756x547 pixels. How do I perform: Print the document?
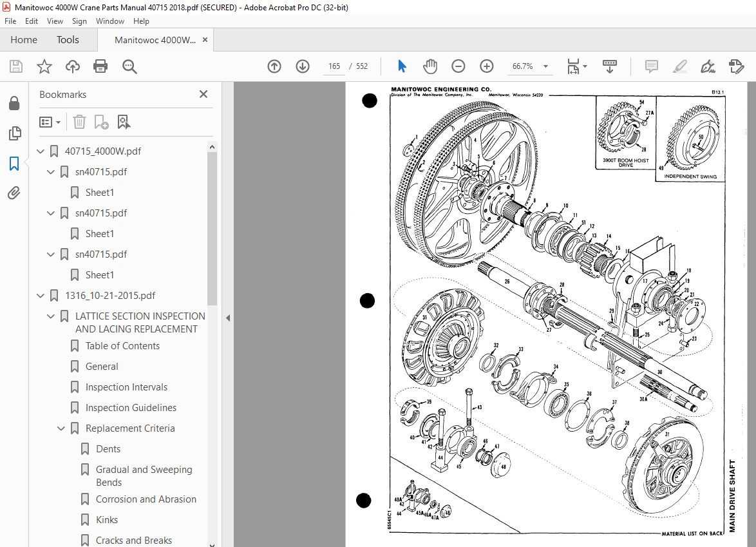(x=100, y=66)
